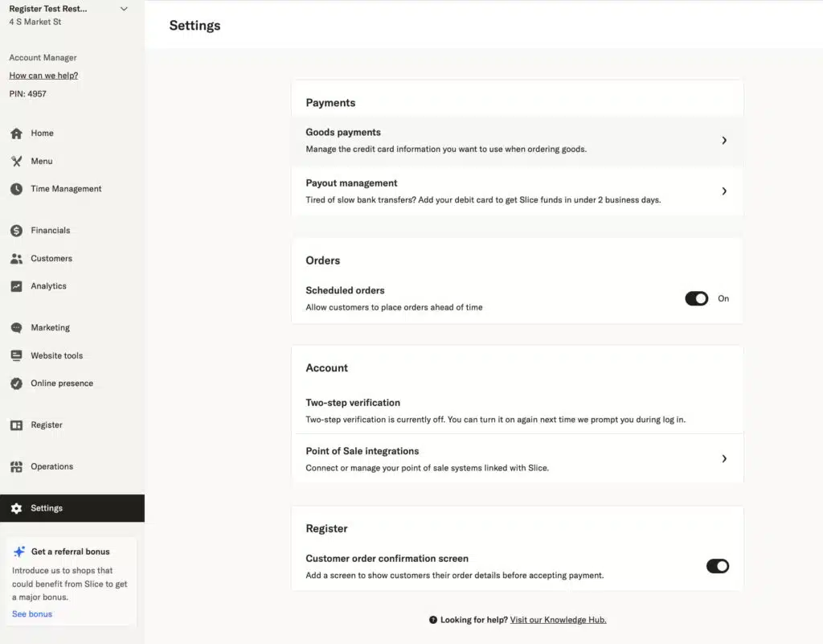
Task: Click the See bonus link
Action: pyautogui.click(x=32, y=614)
